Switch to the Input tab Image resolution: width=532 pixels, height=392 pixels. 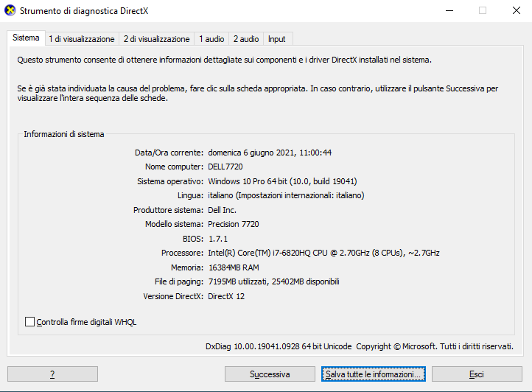(x=276, y=39)
